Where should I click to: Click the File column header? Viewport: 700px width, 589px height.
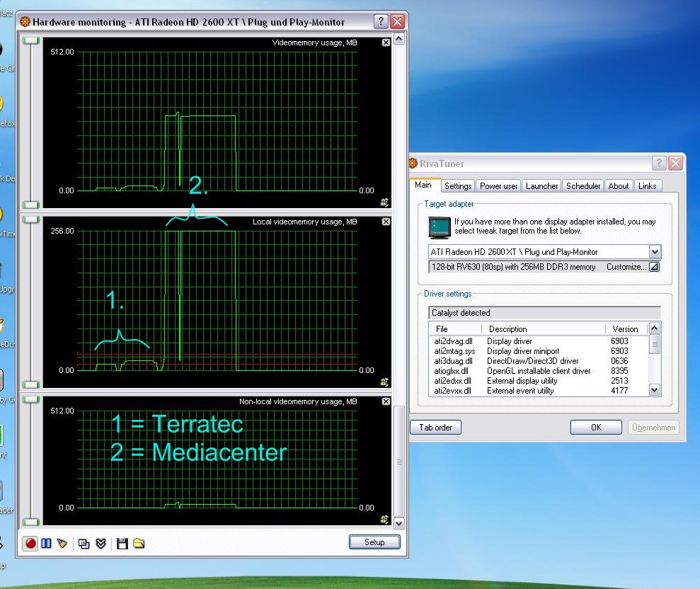(455, 328)
